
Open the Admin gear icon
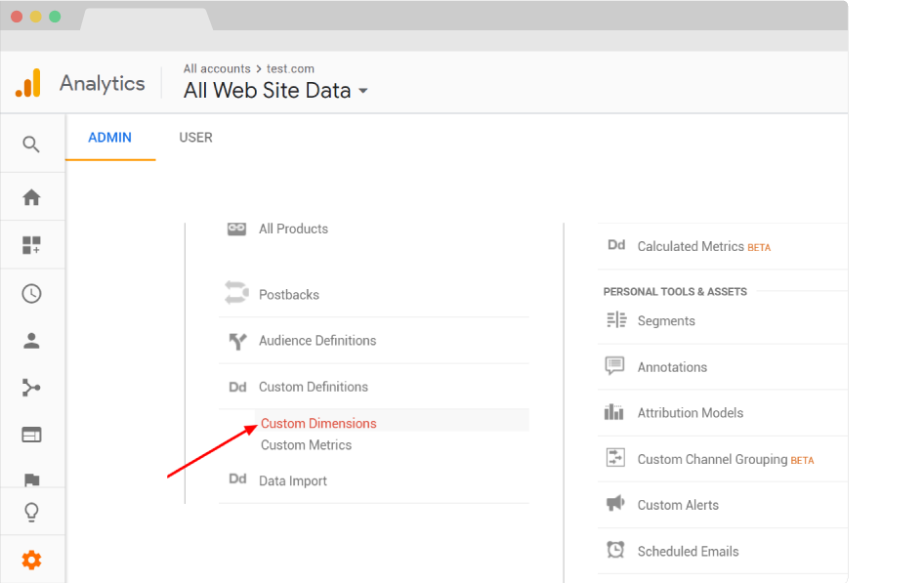click(x=32, y=560)
